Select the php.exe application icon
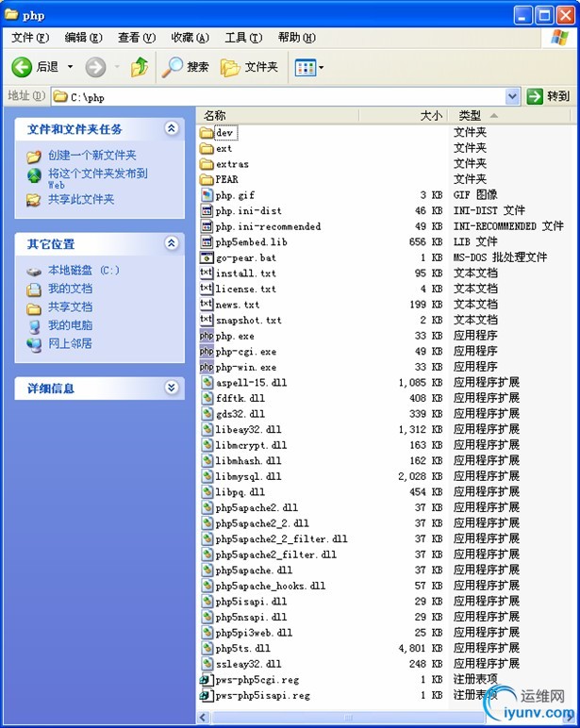This screenshot has height=728, width=580. (207, 336)
